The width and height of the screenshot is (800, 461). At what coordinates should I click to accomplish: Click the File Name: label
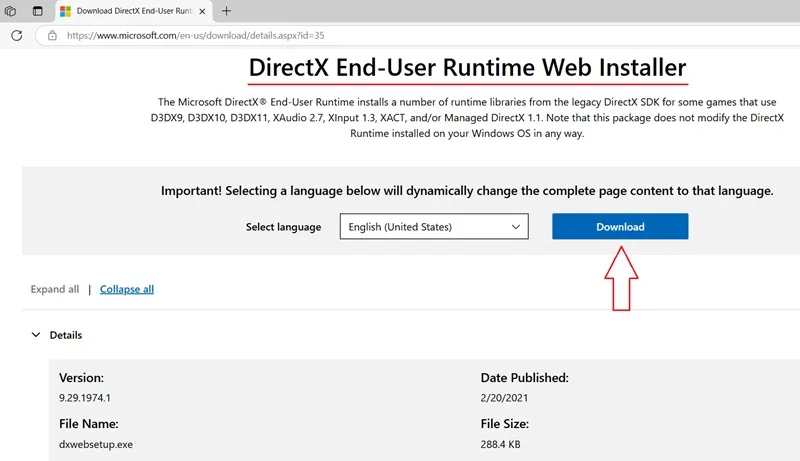click(x=89, y=424)
